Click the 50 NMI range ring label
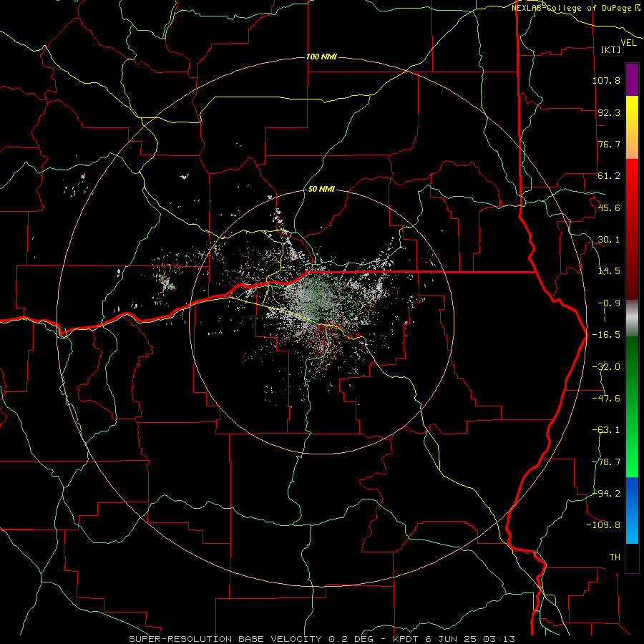 tap(321, 189)
